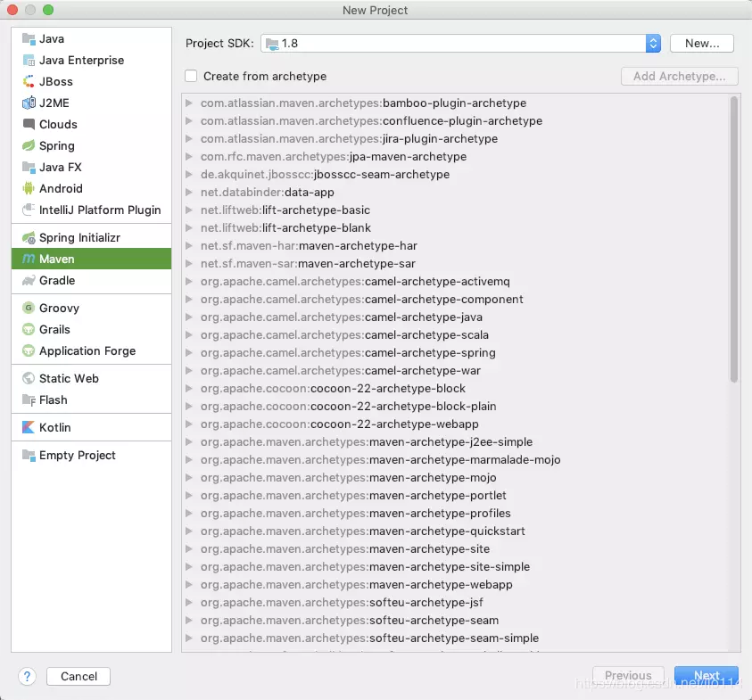Viewport: 752px width, 700px height.
Task: Click the Static Web globe icon
Action: pyautogui.click(x=29, y=378)
